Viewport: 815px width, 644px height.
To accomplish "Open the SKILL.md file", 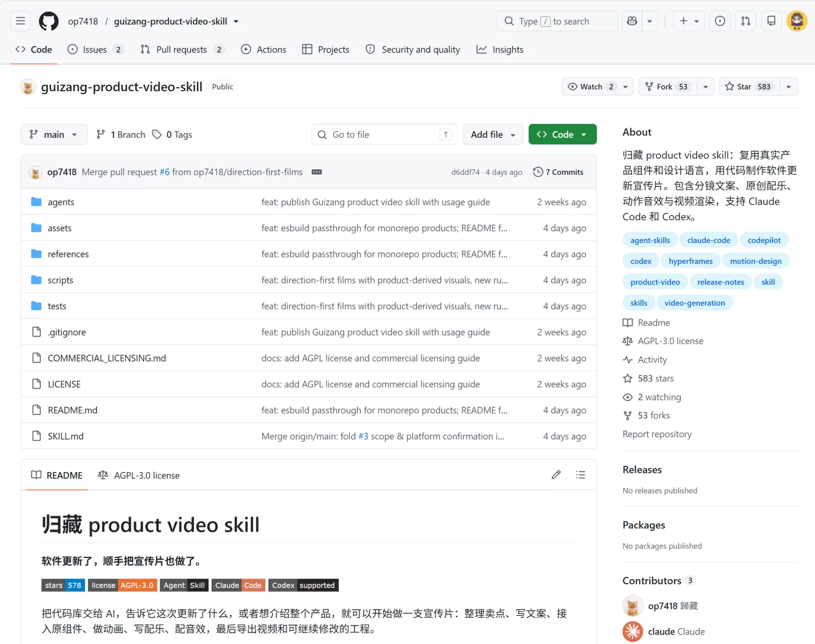I will click(66, 436).
